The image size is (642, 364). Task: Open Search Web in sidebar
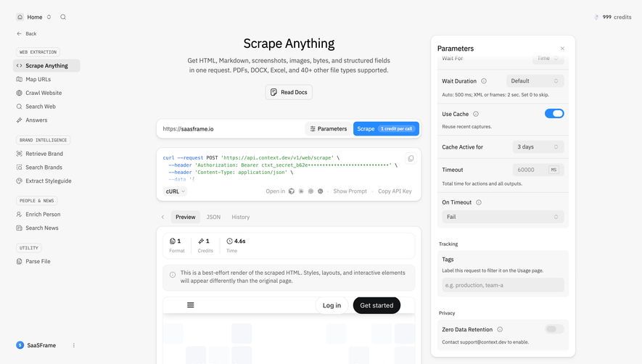click(41, 107)
